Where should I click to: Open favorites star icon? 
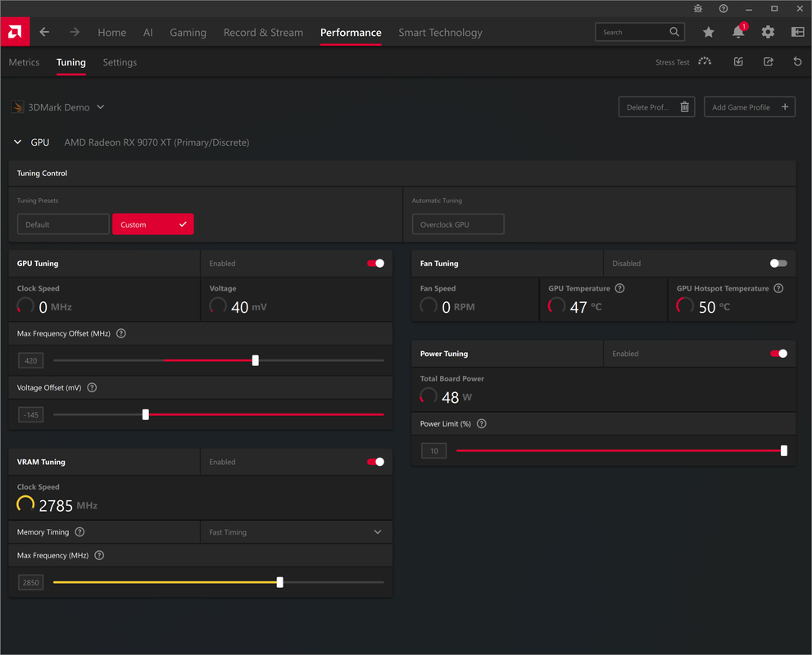click(709, 32)
